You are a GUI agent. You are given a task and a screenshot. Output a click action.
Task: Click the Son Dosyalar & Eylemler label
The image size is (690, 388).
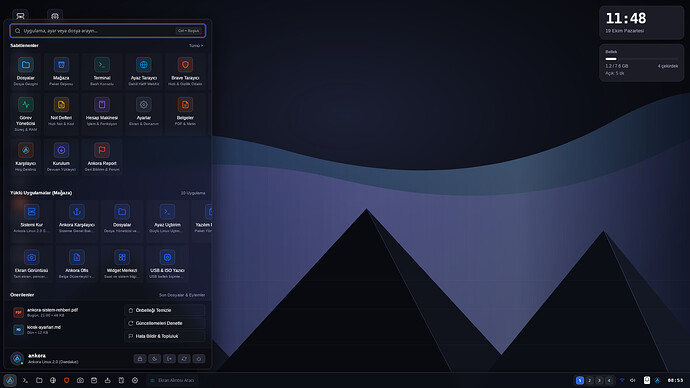click(182, 295)
